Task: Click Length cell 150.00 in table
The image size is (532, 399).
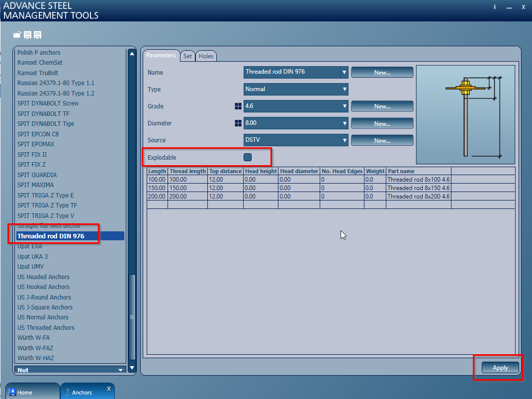Action: tap(157, 188)
